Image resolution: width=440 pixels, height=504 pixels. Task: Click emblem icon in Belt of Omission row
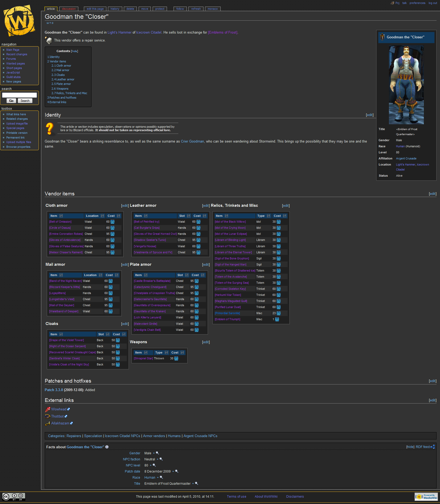click(112, 222)
